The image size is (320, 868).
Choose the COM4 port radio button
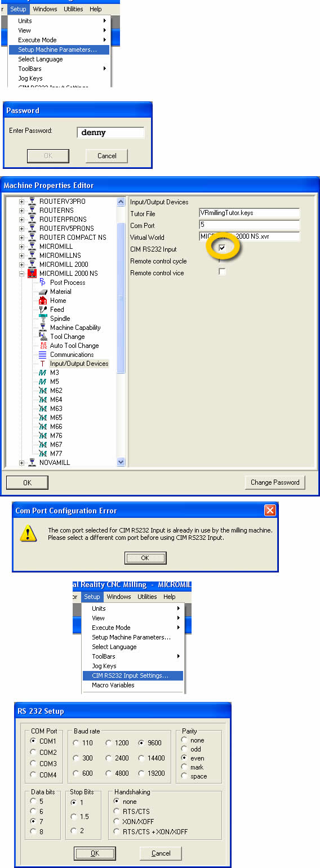tap(33, 775)
